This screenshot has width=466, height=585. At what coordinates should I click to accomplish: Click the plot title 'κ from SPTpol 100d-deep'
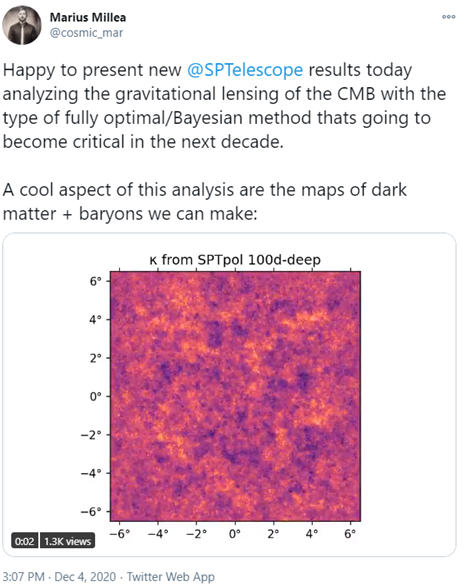tap(235, 259)
